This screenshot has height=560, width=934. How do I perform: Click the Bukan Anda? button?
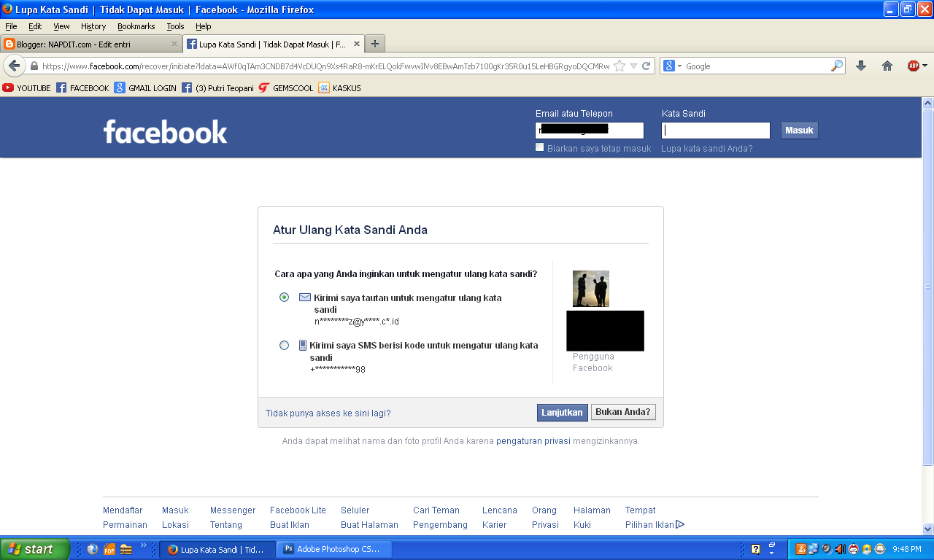pos(623,412)
